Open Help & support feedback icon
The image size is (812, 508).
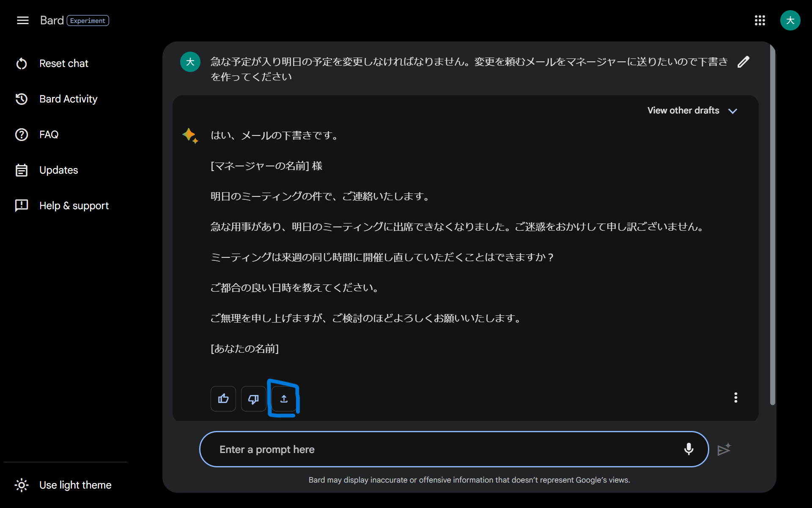(x=22, y=205)
